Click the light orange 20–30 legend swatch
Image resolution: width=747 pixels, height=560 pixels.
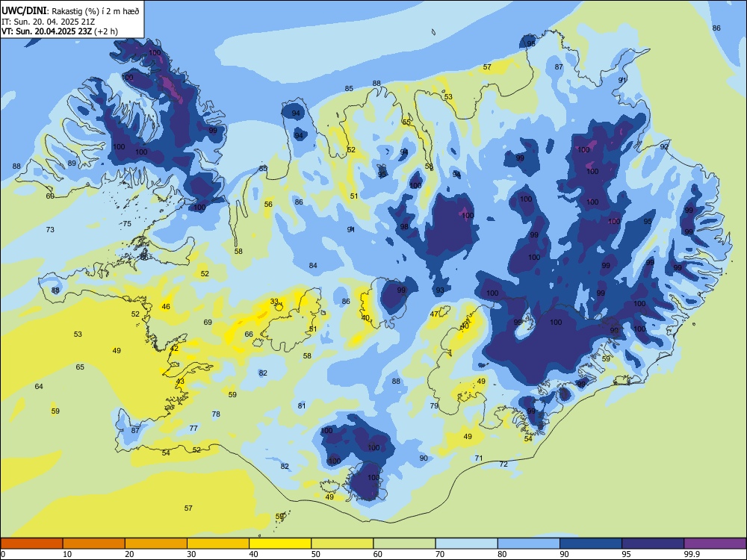pos(156,544)
